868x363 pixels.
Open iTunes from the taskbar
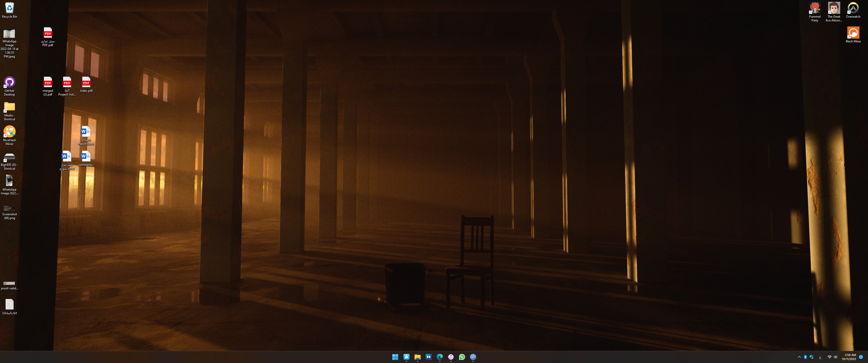(x=451, y=357)
